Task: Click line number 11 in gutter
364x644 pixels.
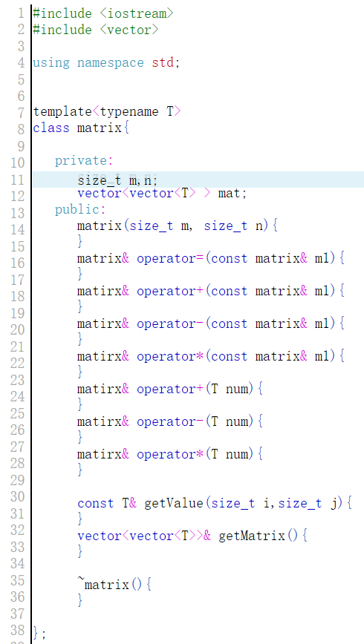Action: pyautogui.click(x=18, y=180)
